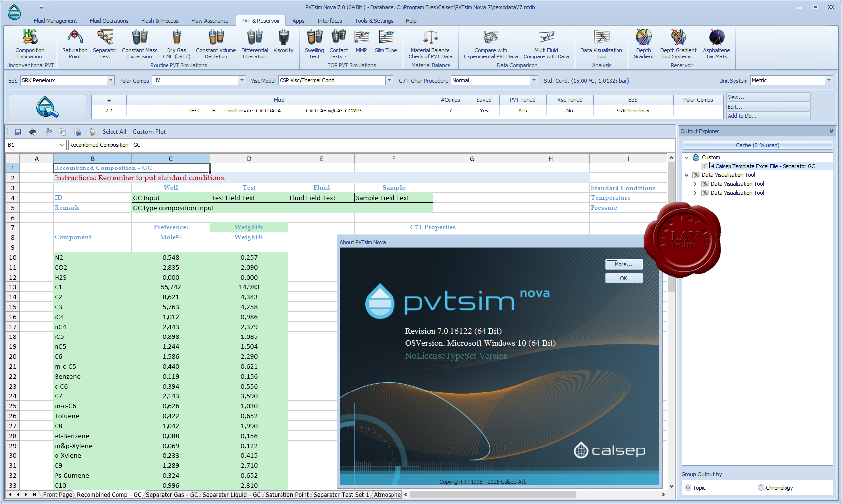Open Visc Model dropdown
This screenshot has height=504, width=842.
(x=389, y=80)
